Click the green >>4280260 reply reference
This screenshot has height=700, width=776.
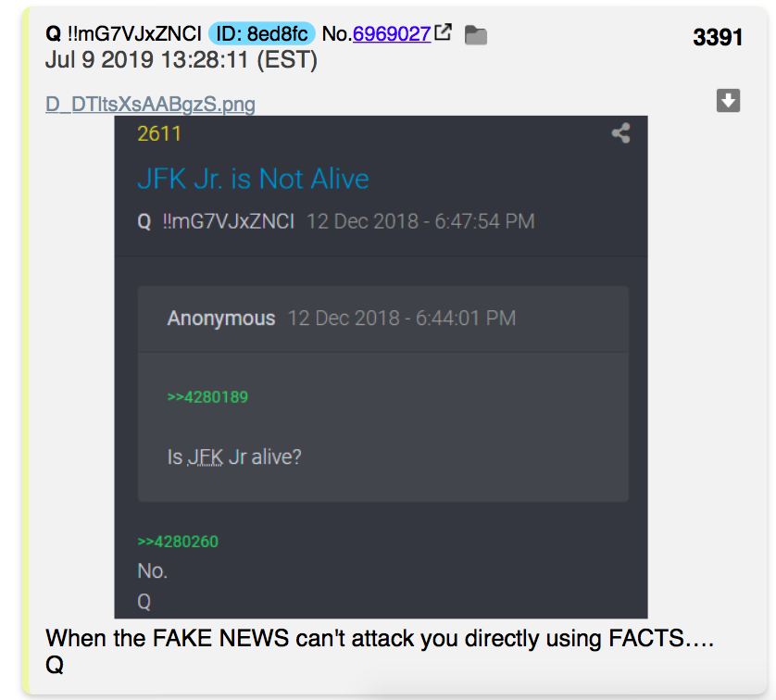(178, 542)
